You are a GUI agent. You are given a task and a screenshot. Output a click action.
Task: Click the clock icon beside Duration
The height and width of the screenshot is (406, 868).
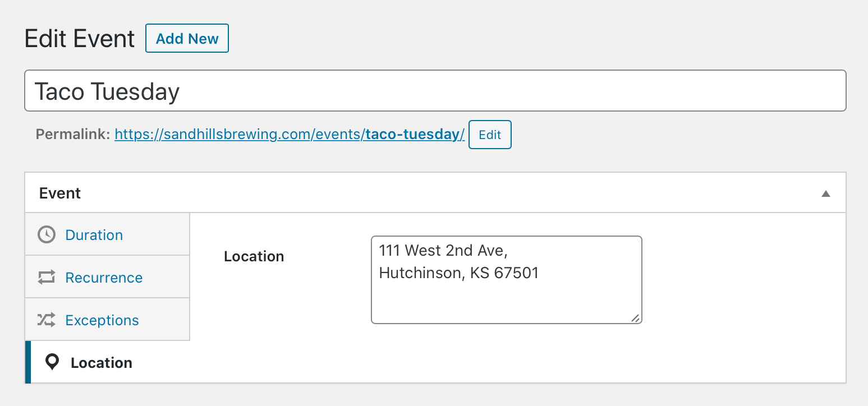47,234
